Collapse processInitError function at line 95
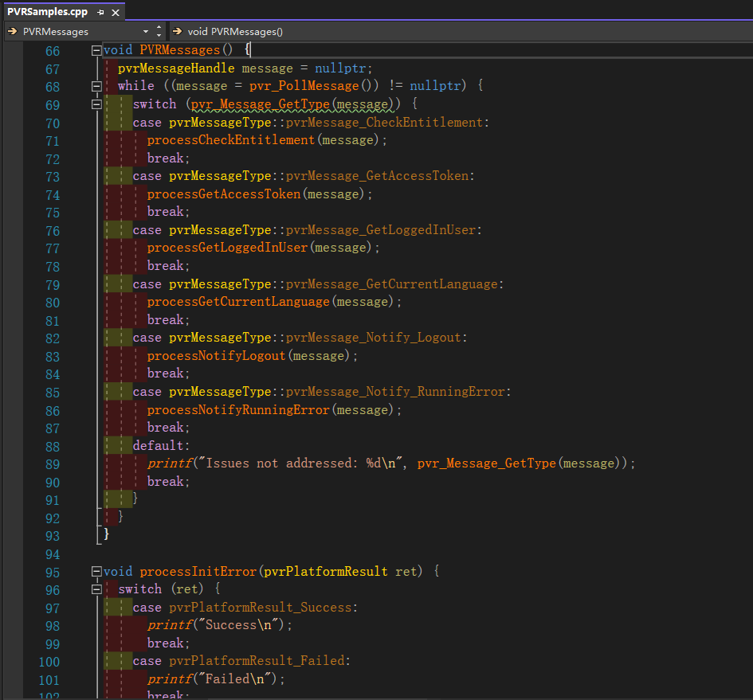Viewport: 753px width, 700px height. (x=96, y=571)
